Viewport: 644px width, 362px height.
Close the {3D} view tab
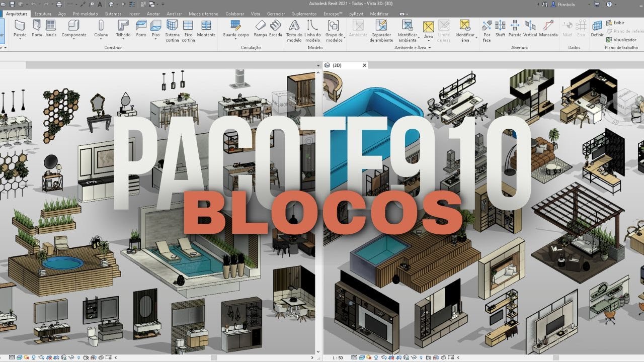pyautogui.click(x=365, y=65)
